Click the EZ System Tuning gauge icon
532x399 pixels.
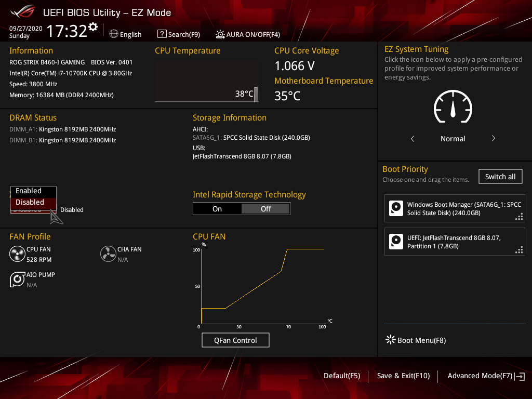(x=453, y=106)
